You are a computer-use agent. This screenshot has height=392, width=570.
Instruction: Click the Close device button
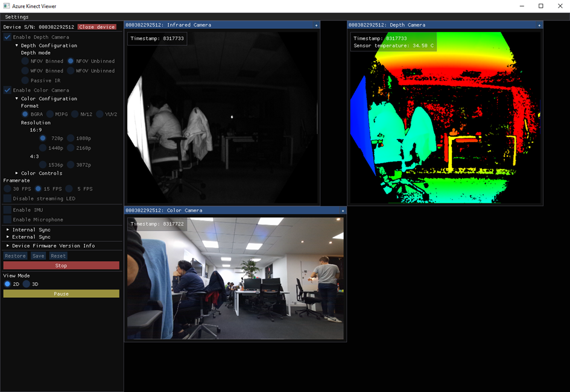click(x=97, y=27)
